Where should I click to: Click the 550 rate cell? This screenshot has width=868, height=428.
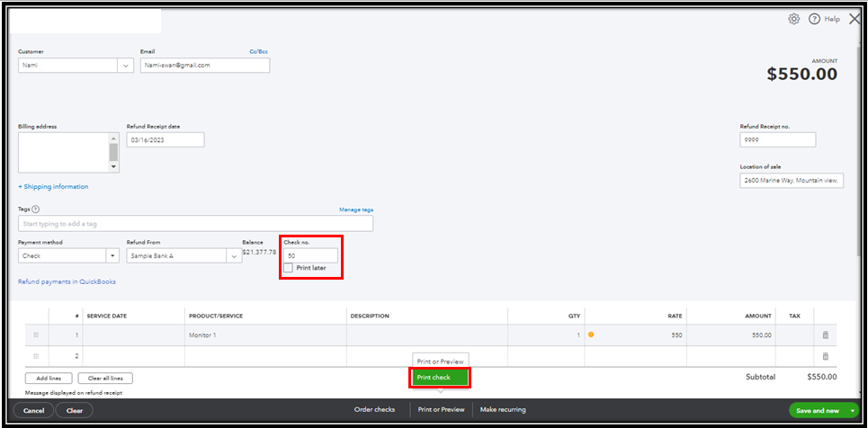[x=636, y=335]
